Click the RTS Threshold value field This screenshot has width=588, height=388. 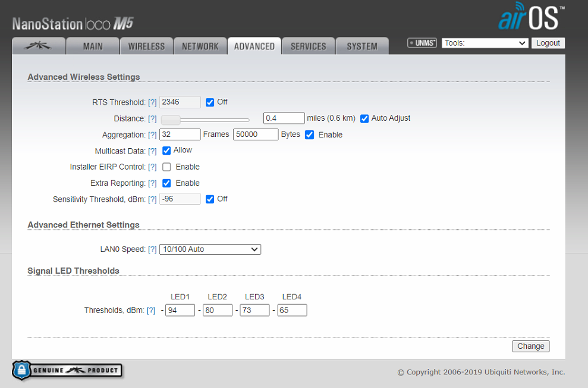(x=180, y=102)
